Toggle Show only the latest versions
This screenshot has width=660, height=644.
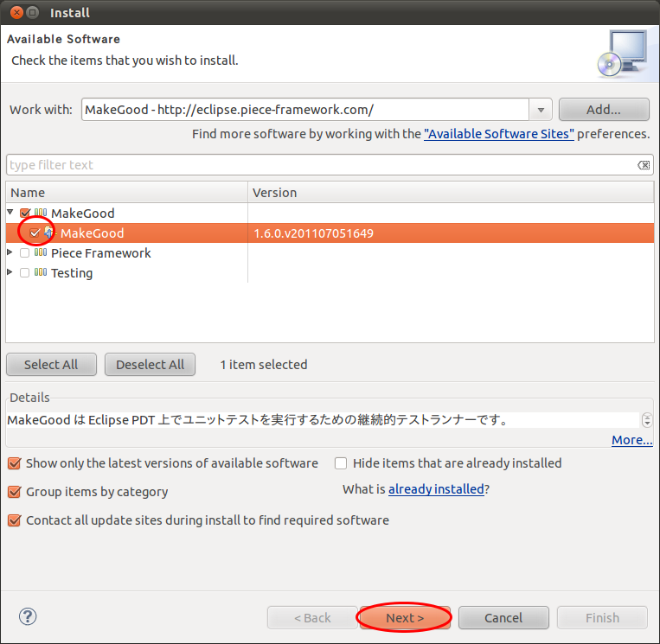(15, 463)
